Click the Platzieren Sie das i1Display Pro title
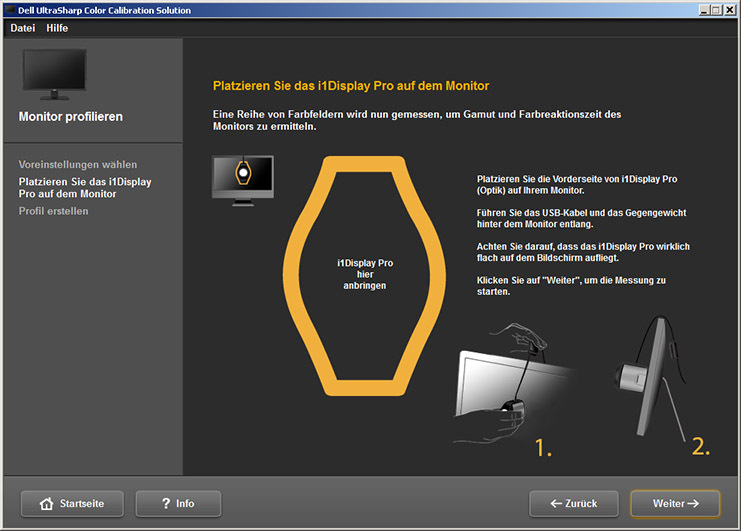This screenshot has width=741, height=531. [351, 86]
